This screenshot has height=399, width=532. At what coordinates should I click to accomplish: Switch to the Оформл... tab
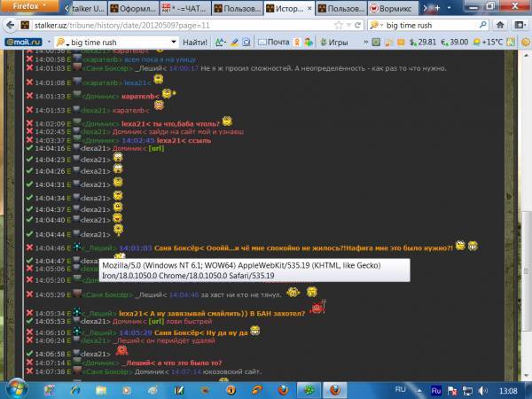pos(131,7)
